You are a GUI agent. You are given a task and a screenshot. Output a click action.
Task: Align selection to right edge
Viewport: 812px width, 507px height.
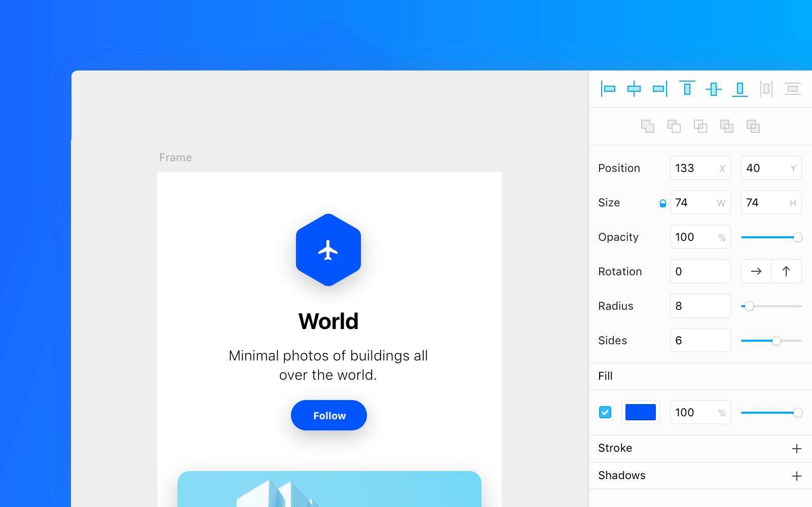[660, 89]
